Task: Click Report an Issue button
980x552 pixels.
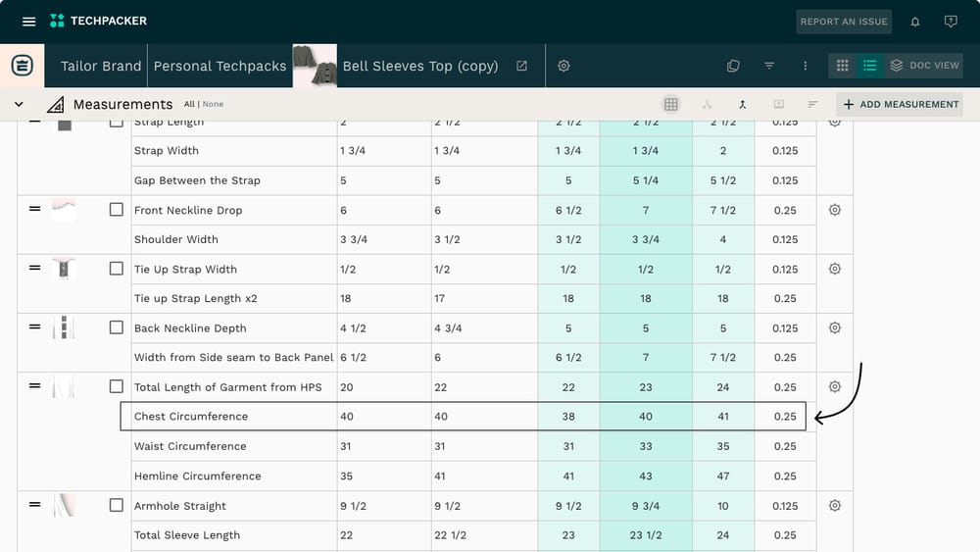Action: (844, 22)
